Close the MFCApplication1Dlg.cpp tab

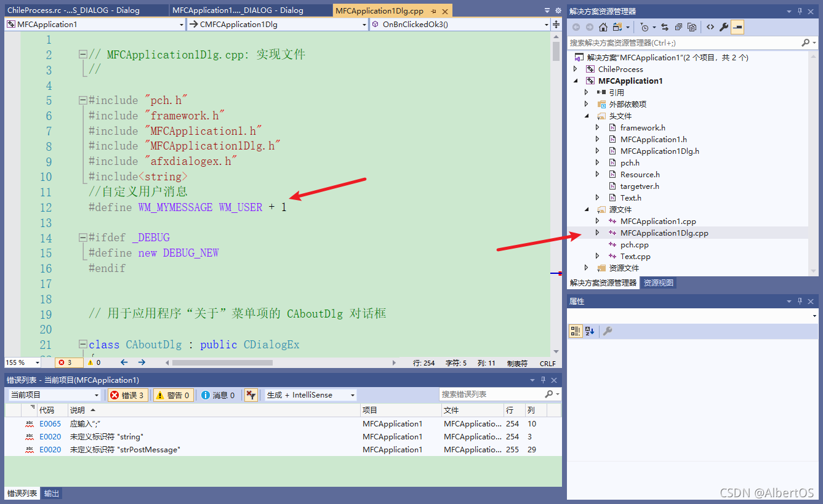click(445, 11)
